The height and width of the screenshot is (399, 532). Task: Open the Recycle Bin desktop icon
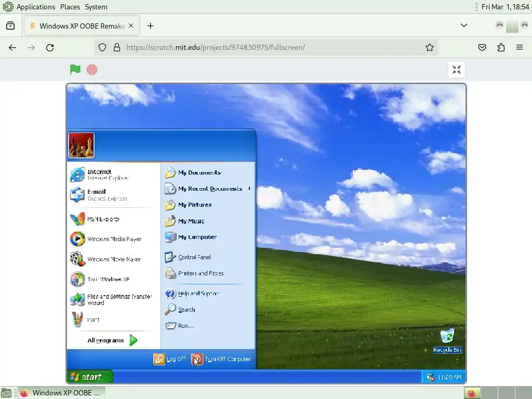pyautogui.click(x=447, y=336)
